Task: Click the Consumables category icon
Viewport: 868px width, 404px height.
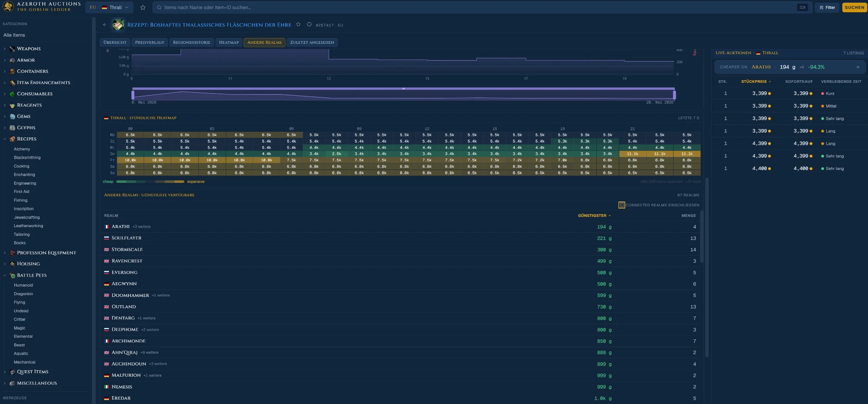Action: coord(12,94)
